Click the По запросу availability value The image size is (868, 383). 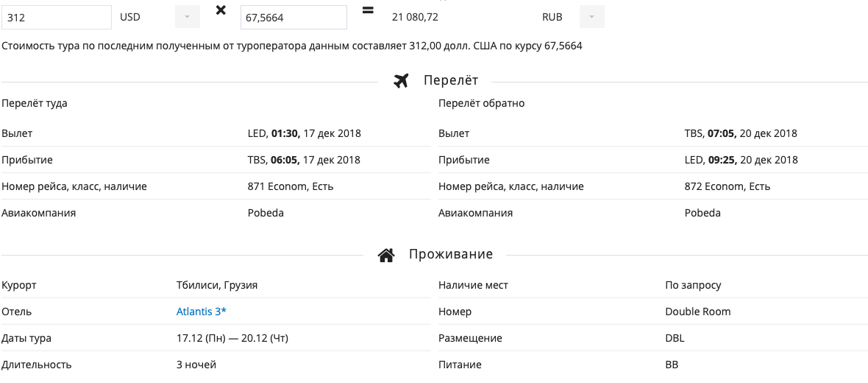click(x=693, y=286)
